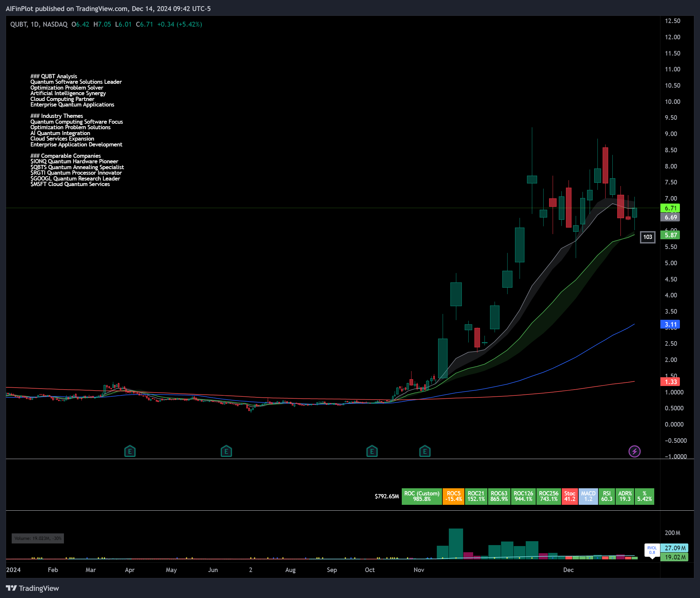Click the ROC (Custom) 985.8% indicator badge

421,496
